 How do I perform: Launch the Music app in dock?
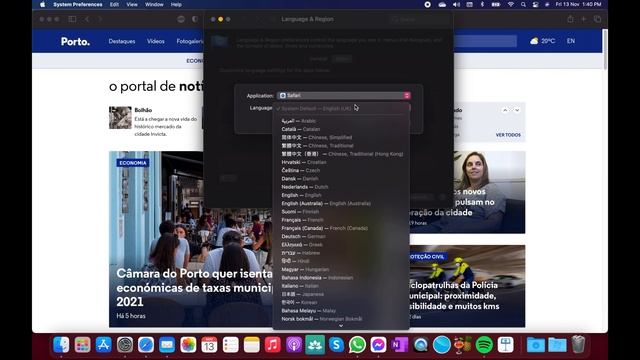(273, 345)
